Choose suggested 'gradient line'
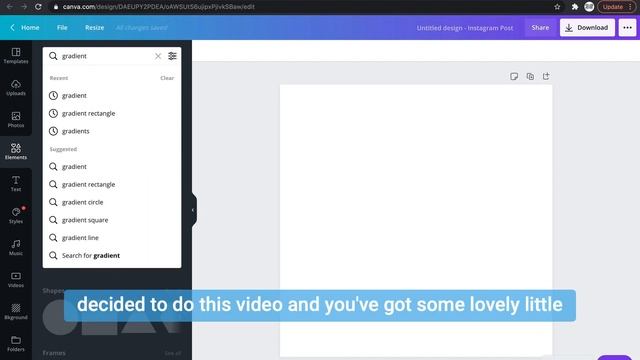The image size is (640, 360). click(112, 238)
